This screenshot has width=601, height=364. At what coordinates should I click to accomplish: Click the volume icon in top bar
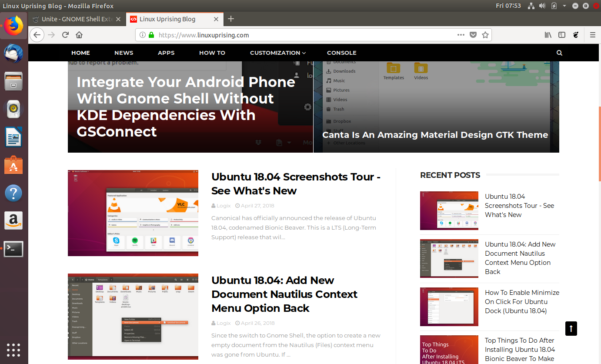pyautogui.click(x=542, y=6)
